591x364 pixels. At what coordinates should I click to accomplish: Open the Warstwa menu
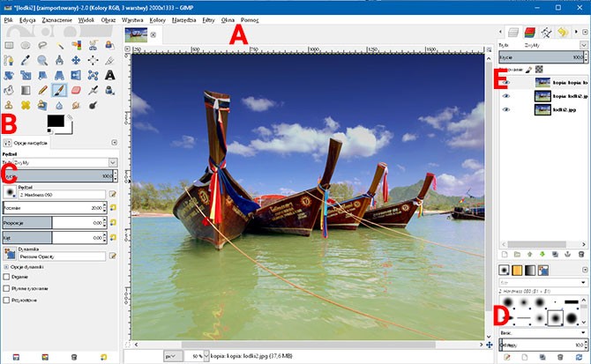pos(132,20)
